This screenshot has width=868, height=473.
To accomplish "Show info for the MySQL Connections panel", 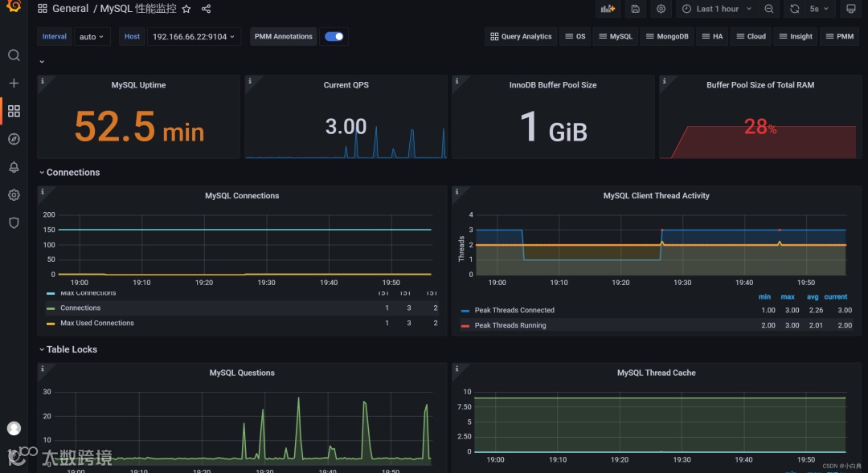I will [42, 191].
